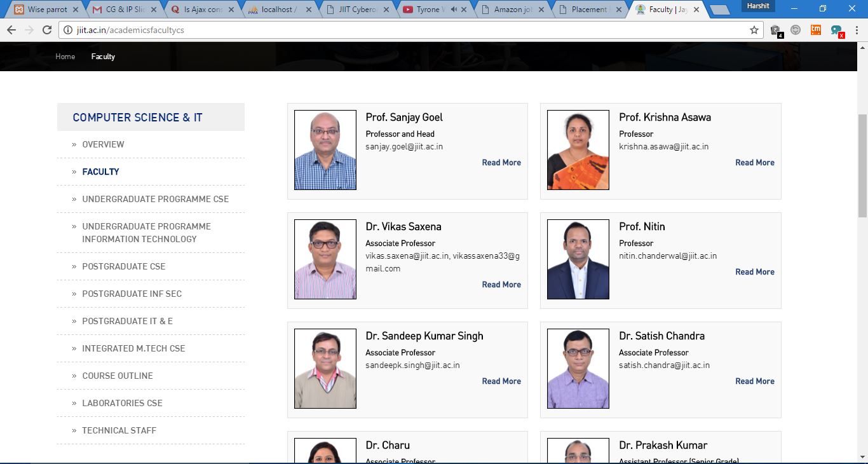Click the extension icon with badge 4
The height and width of the screenshot is (464, 868).
click(776, 31)
